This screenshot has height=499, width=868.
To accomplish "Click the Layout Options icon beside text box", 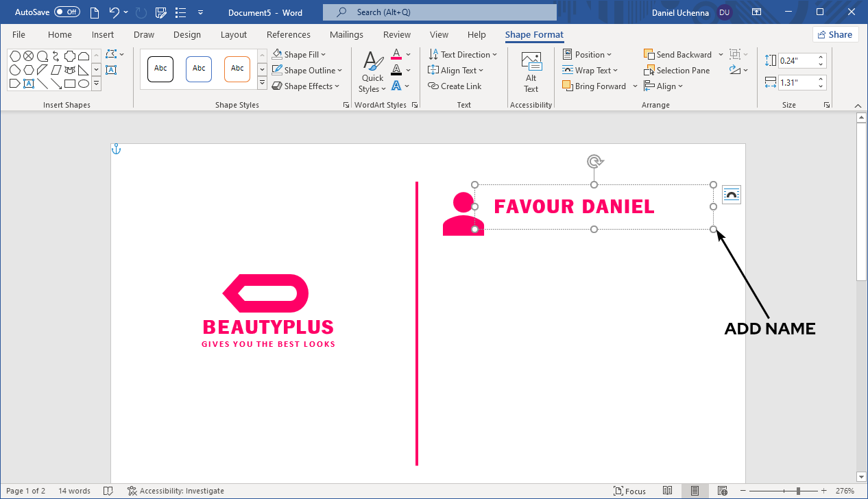I will (732, 195).
